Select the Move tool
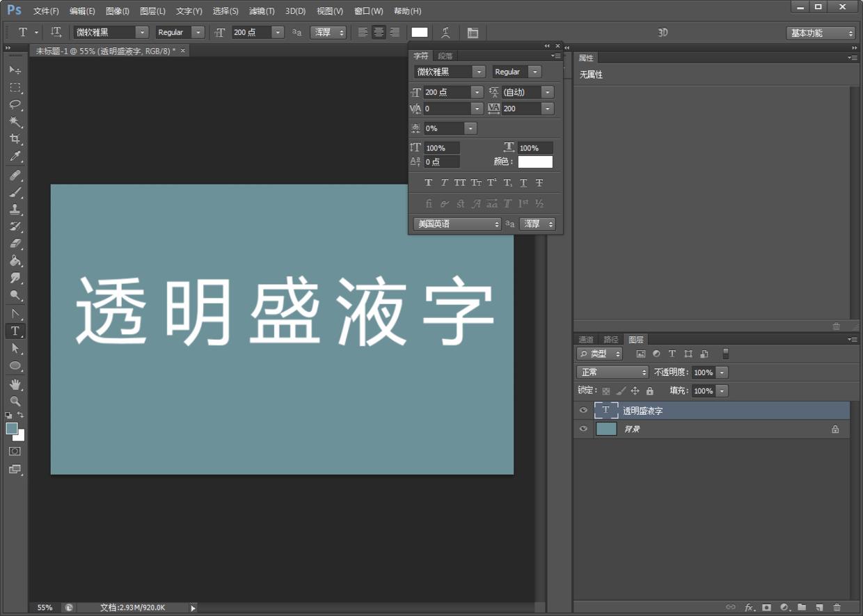Viewport: 863px width, 616px height. point(16,70)
